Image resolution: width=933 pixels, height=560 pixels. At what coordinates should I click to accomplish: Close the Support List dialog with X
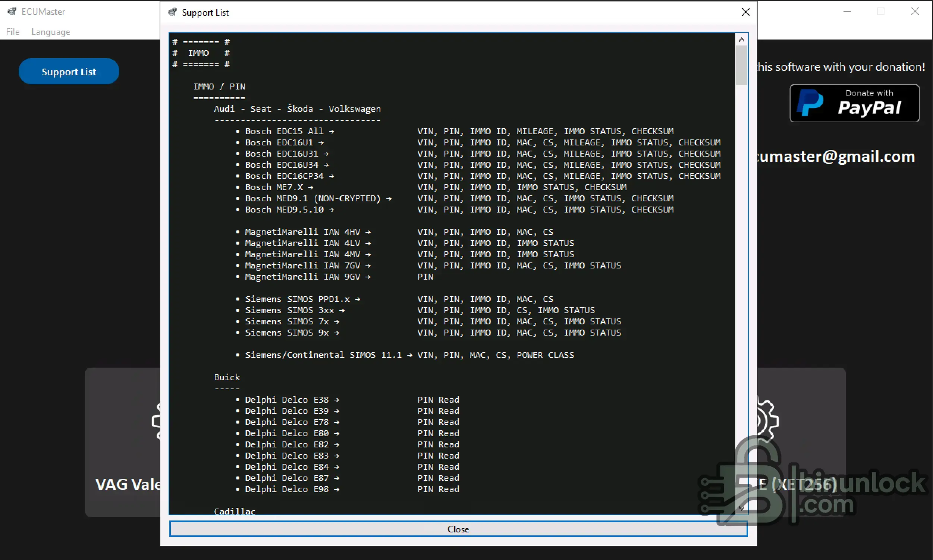coord(745,12)
